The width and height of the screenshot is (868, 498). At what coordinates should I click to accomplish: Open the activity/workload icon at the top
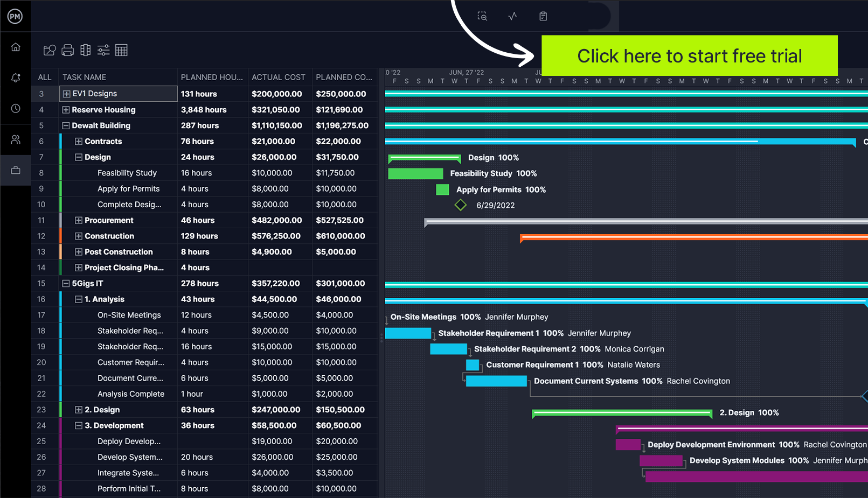pos(512,16)
